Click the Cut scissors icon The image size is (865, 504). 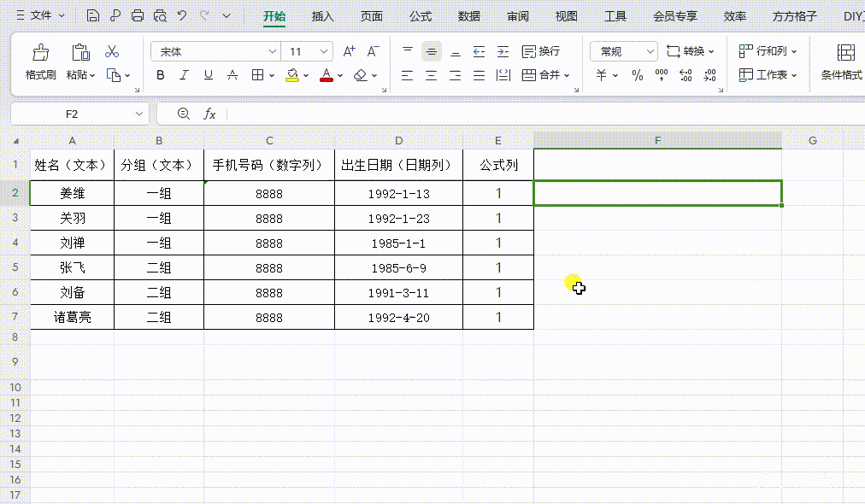click(112, 51)
